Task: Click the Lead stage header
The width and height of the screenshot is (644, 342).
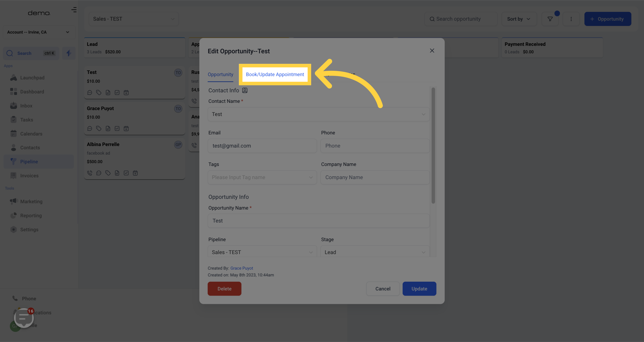Action: click(135, 48)
